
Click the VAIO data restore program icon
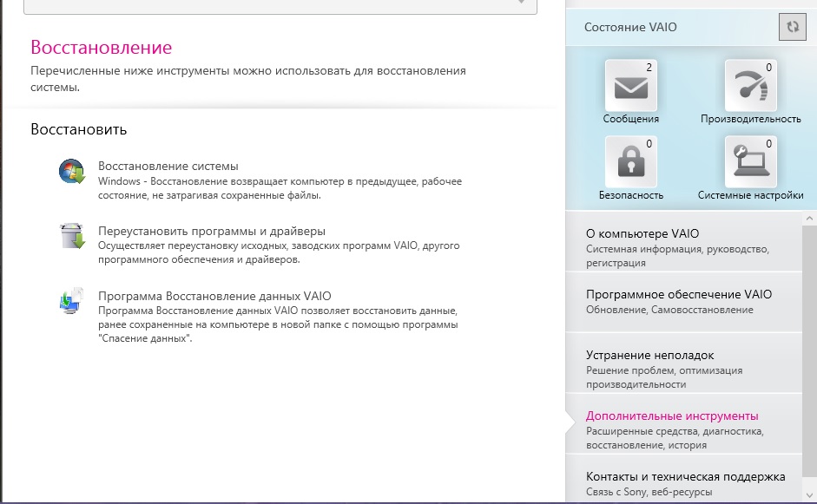pos(72,301)
